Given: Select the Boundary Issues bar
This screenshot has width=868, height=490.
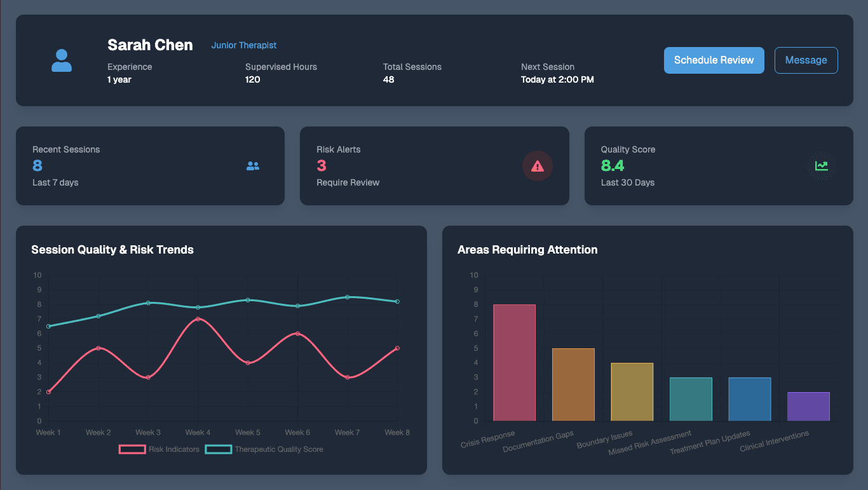Looking at the screenshot, I should click(632, 391).
